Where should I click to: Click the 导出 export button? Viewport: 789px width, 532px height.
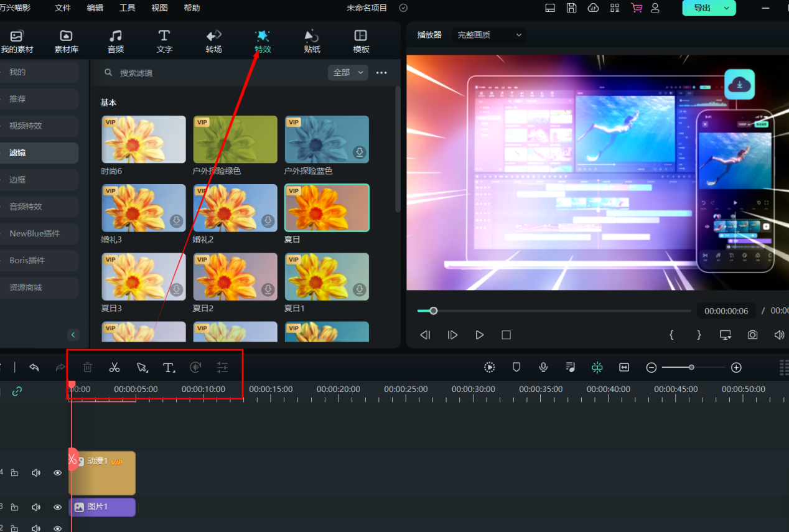[x=708, y=8]
